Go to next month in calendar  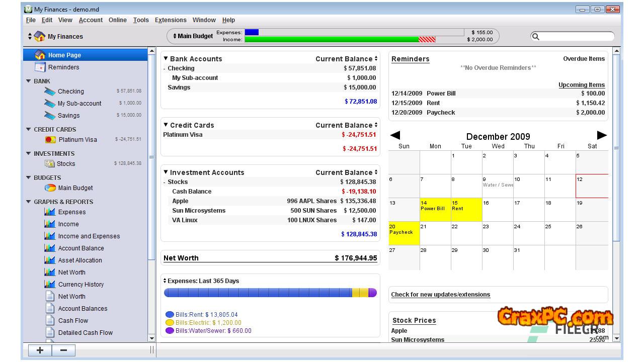601,135
